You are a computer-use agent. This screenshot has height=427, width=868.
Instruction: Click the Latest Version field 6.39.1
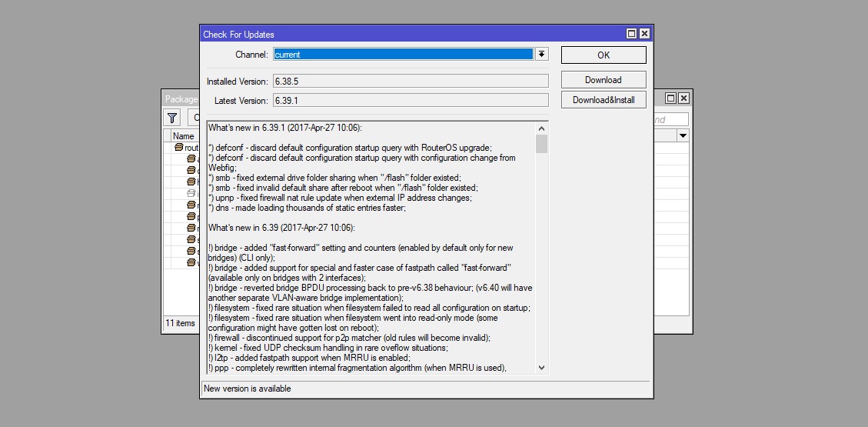[x=411, y=100]
